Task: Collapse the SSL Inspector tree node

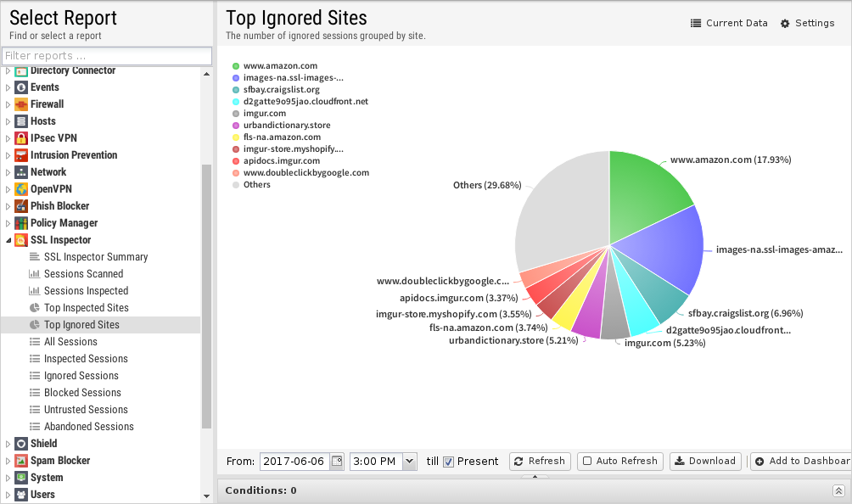Action: click(x=8, y=240)
